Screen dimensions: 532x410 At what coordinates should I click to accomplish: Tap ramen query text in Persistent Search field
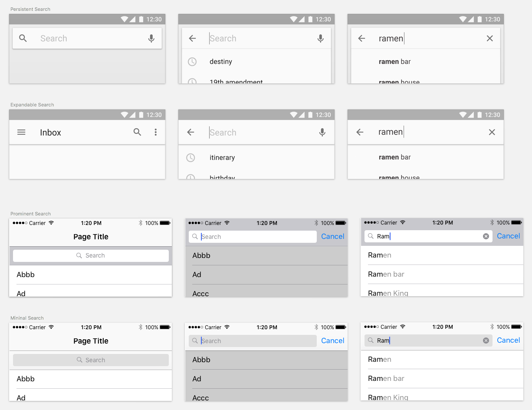coord(391,38)
